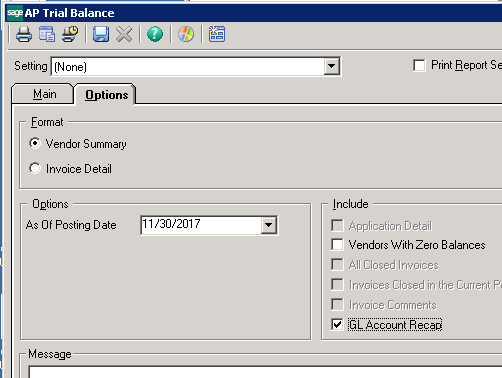
Task: Click the AP Trial Balance window title
Action: coord(69,13)
